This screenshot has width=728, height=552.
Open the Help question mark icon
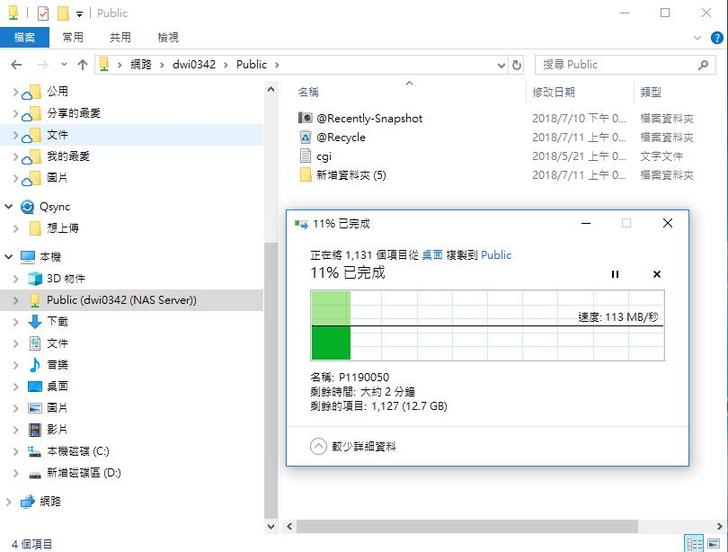click(x=717, y=38)
